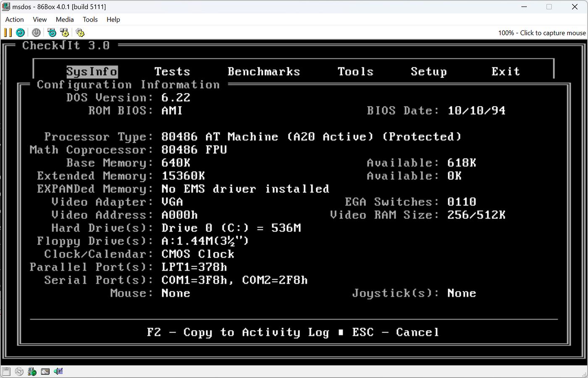Select the Setup menu in CheckIt
Screen dimensions: 588x378
[x=428, y=72]
